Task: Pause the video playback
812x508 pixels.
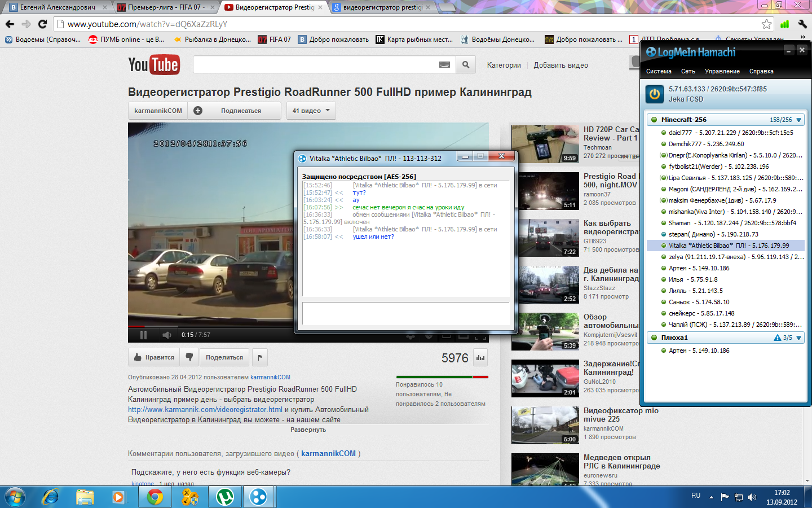Action: 143,335
